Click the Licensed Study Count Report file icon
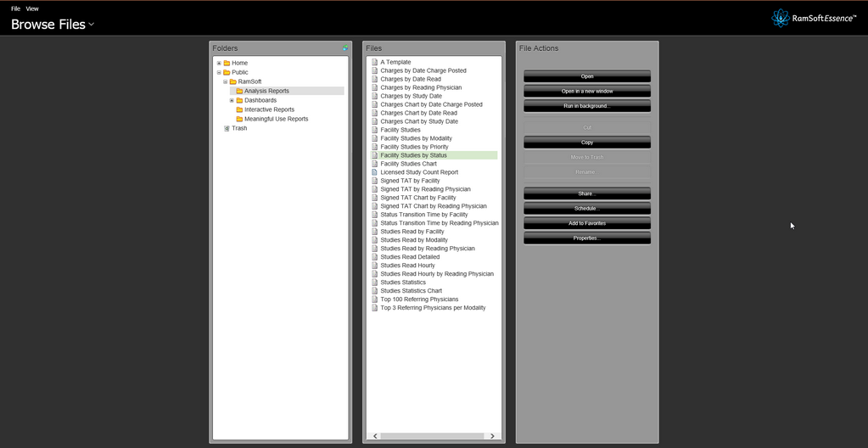Viewport: 868px width, 448px height. coord(374,172)
